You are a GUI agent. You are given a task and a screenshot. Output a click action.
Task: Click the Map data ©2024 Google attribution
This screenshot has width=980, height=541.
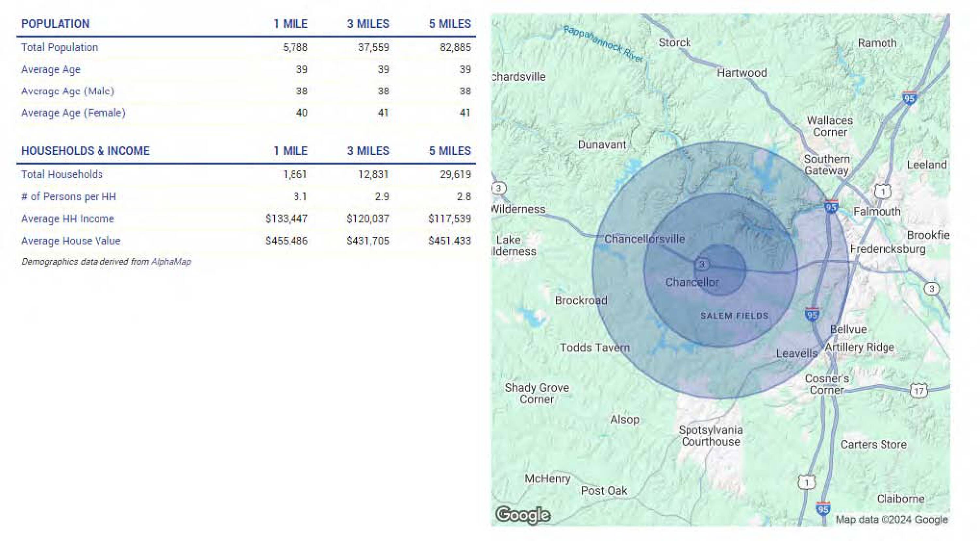click(891, 519)
